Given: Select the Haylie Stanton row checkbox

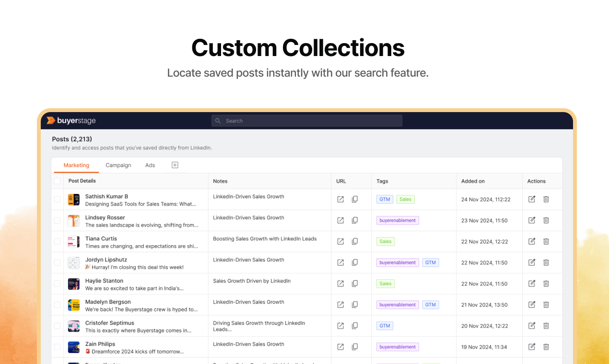Looking at the screenshot, I should 58,284.
